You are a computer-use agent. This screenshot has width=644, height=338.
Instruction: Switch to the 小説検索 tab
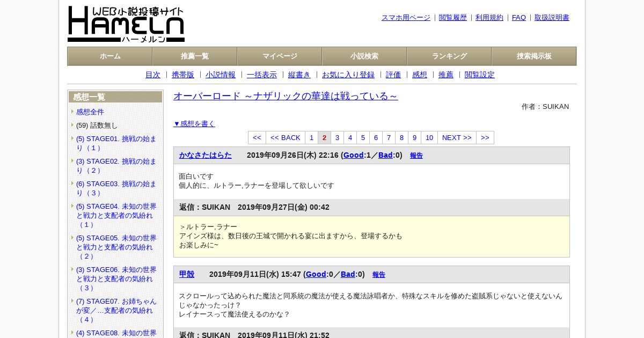(x=364, y=56)
